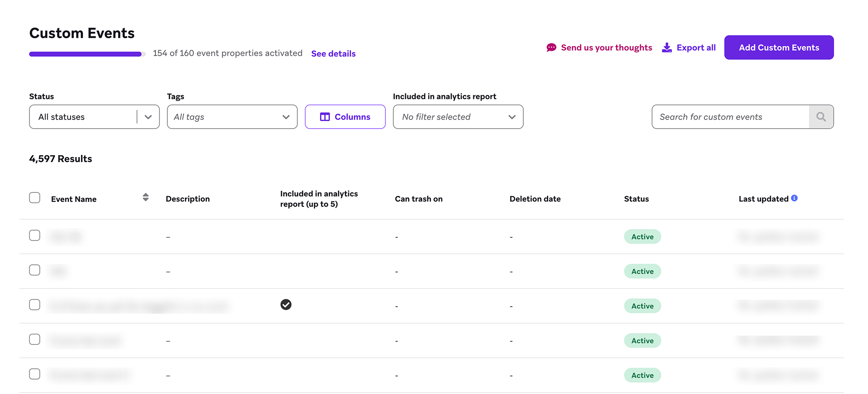Click the Status column header
Screen dimensions: 868x394
[x=636, y=199]
